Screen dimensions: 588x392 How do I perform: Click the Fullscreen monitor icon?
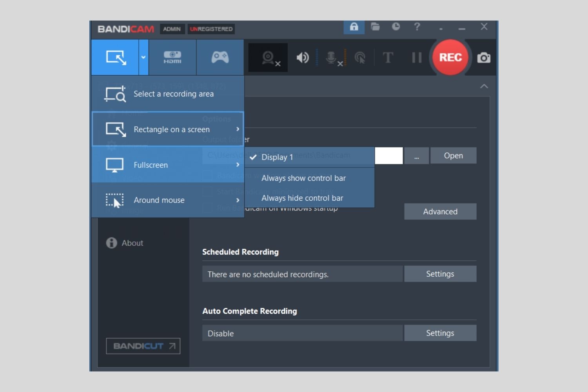114,165
